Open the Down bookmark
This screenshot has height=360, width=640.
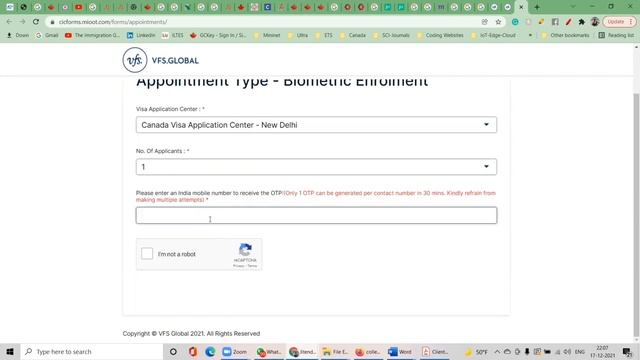18,36
